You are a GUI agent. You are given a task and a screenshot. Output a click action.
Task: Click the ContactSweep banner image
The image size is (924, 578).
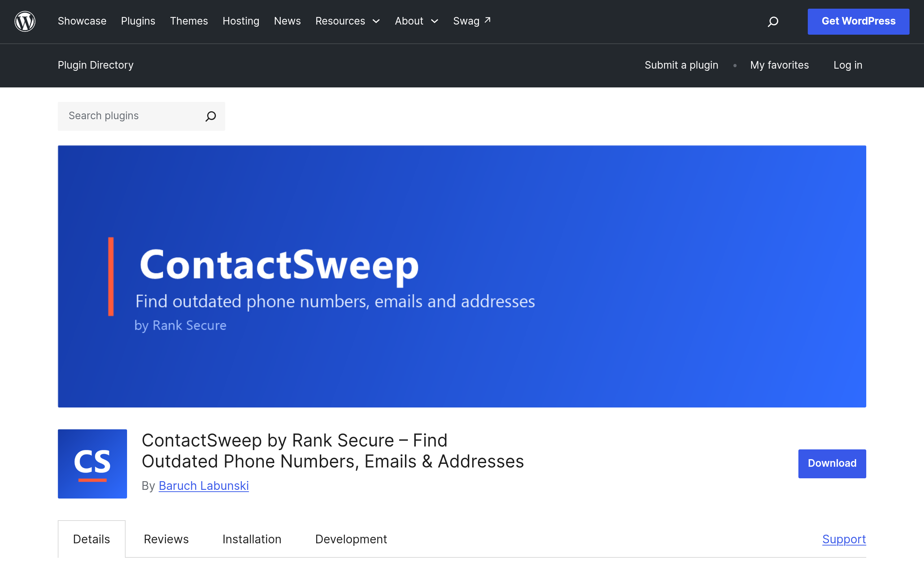tap(462, 276)
